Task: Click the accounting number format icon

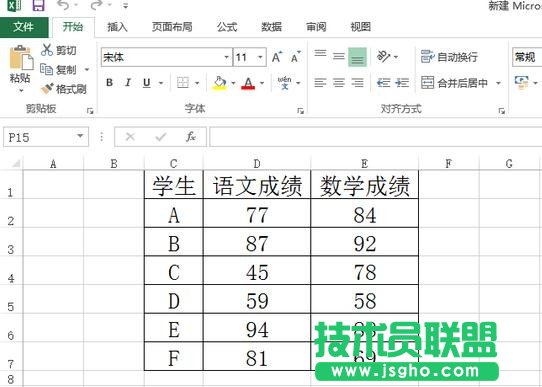Action: pos(522,83)
